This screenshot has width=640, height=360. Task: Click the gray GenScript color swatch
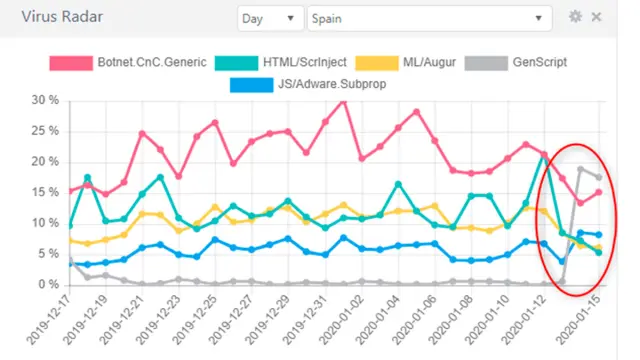(486, 63)
